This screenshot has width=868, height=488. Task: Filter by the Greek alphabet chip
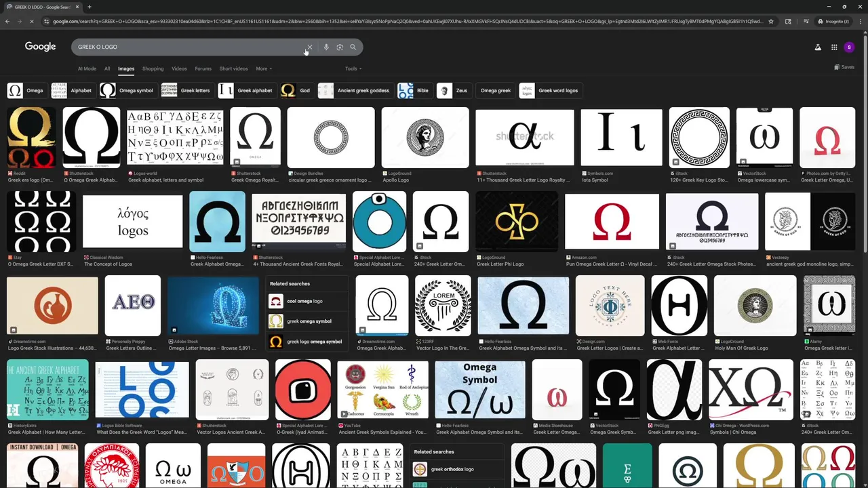click(x=246, y=90)
